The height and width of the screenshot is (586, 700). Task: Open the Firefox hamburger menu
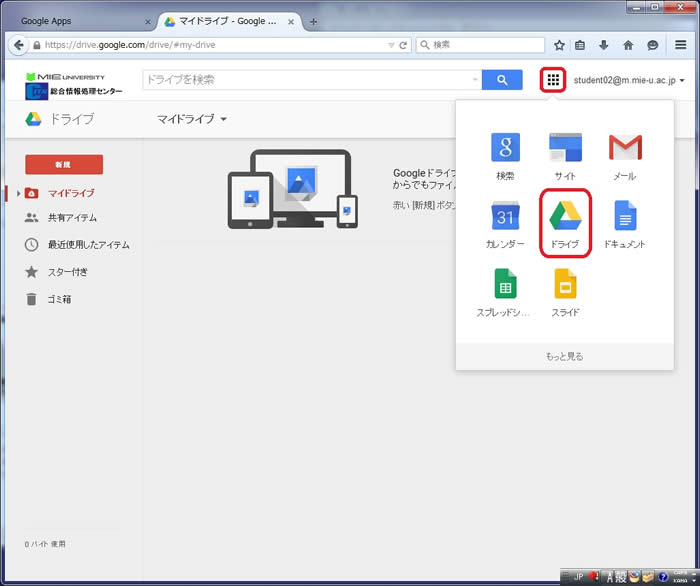click(x=680, y=45)
